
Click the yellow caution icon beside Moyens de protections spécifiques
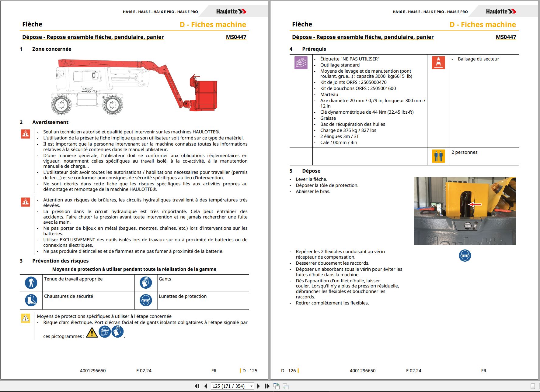point(26,318)
